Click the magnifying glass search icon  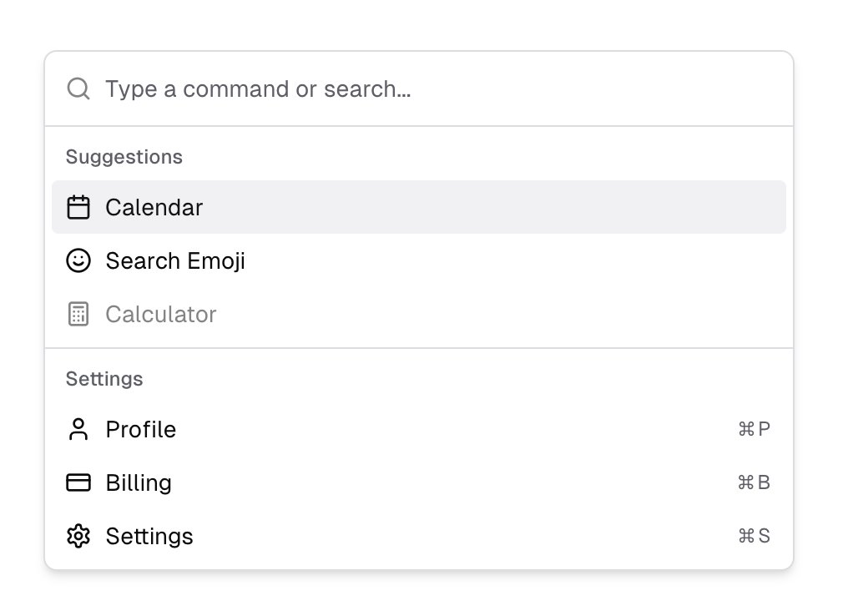pos(78,88)
